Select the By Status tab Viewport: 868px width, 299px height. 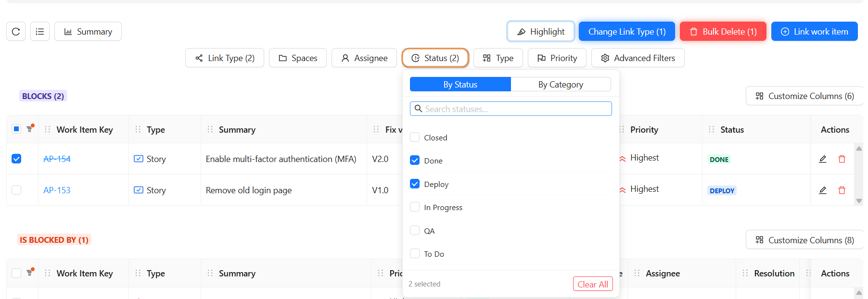tap(460, 85)
